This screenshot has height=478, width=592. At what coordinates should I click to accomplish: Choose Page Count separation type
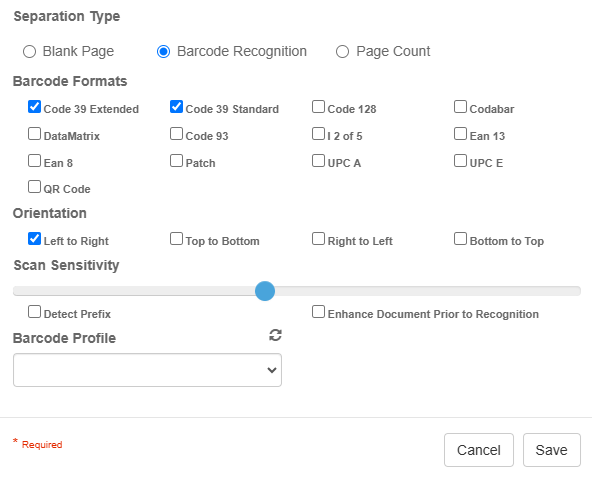click(x=342, y=51)
